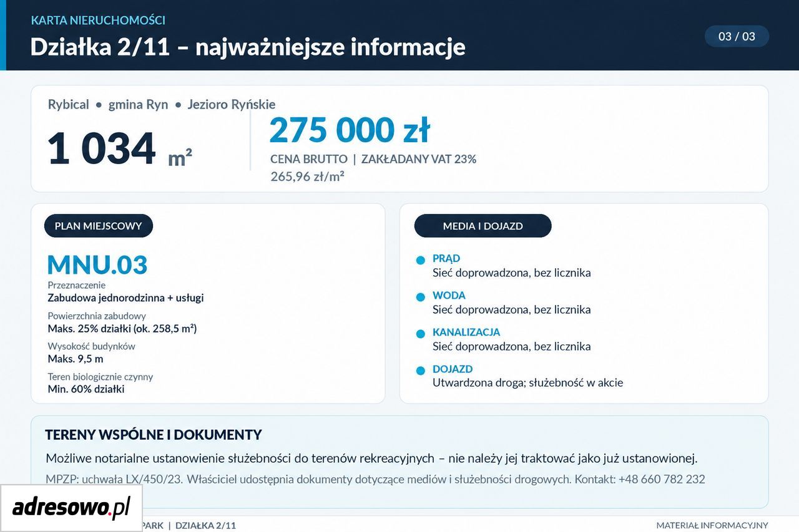Viewport: 799px width, 532px height.
Task: Click Utwardzona droga; służebność w akcie
Action: click(x=527, y=383)
